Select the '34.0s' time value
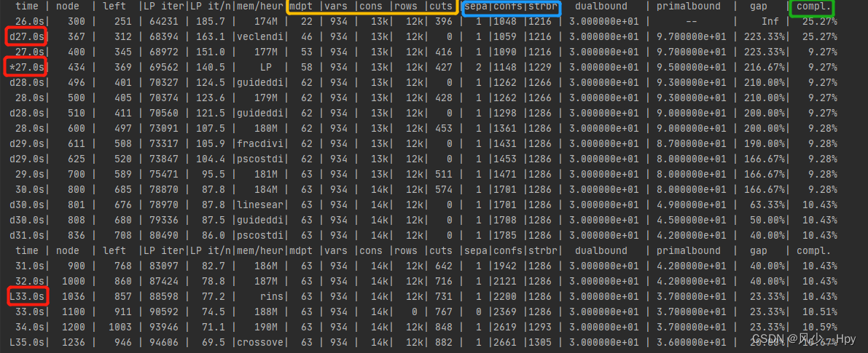 pos(29,327)
